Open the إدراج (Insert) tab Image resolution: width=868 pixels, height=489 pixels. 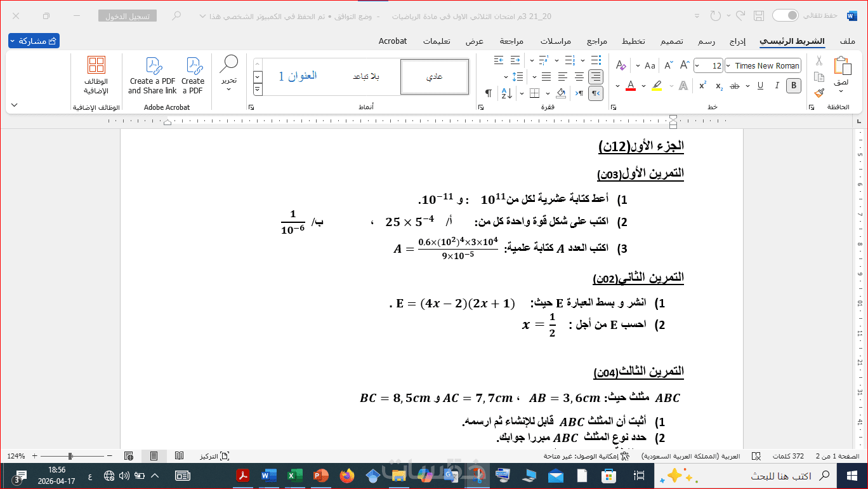737,41
